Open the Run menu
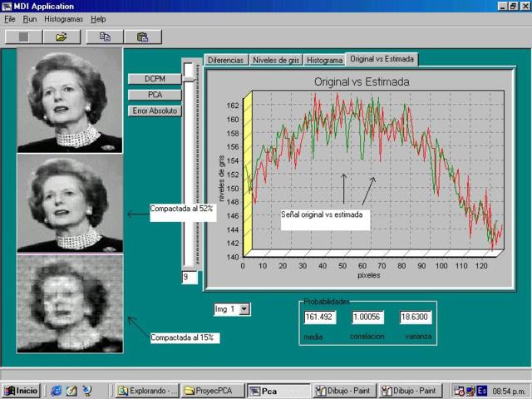The width and height of the screenshot is (532, 399). [x=30, y=18]
